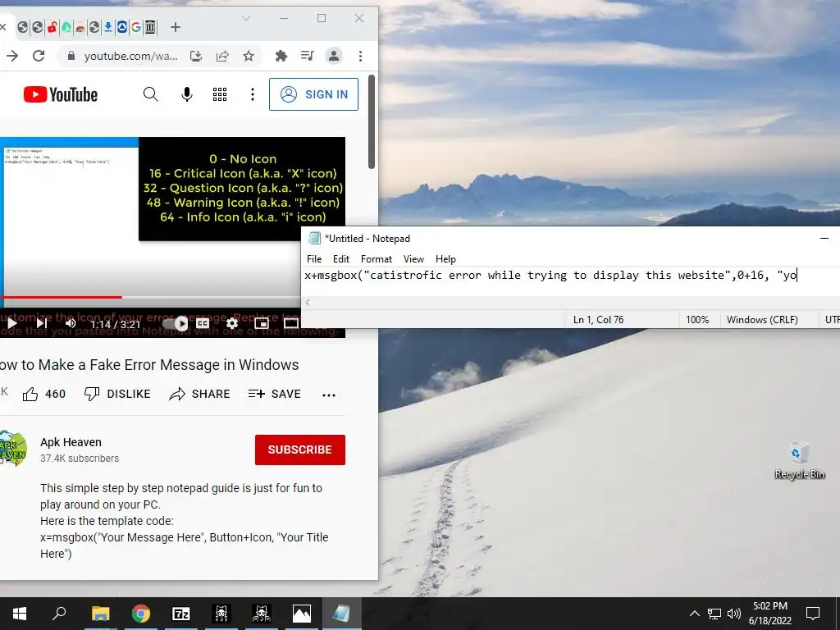Open the Windows Start menu
The image size is (840, 630).
coord(20,614)
